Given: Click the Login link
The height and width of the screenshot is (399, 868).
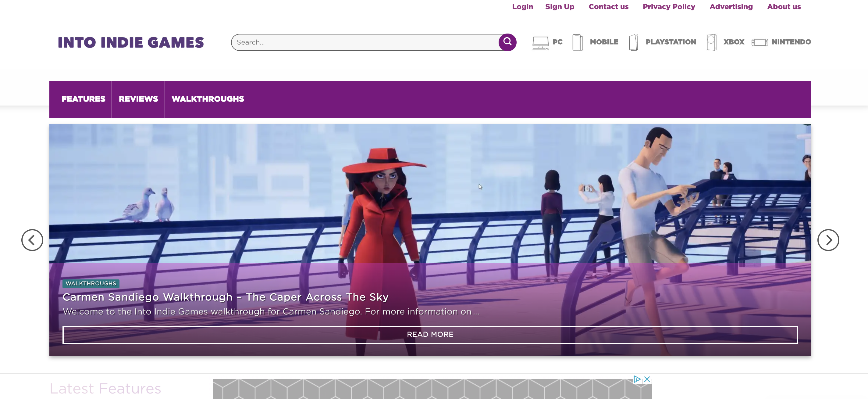Looking at the screenshot, I should pyautogui.click(x=522, y=7).
